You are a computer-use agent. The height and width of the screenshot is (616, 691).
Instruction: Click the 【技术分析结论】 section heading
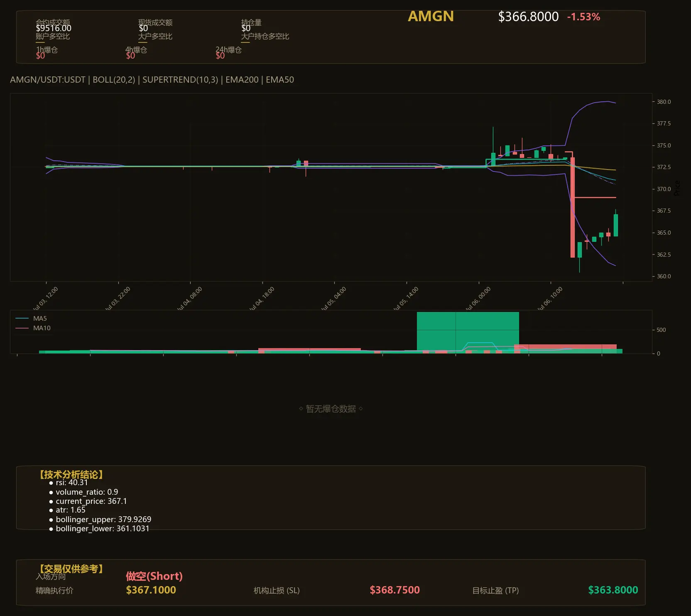click(x=71, y=475)
